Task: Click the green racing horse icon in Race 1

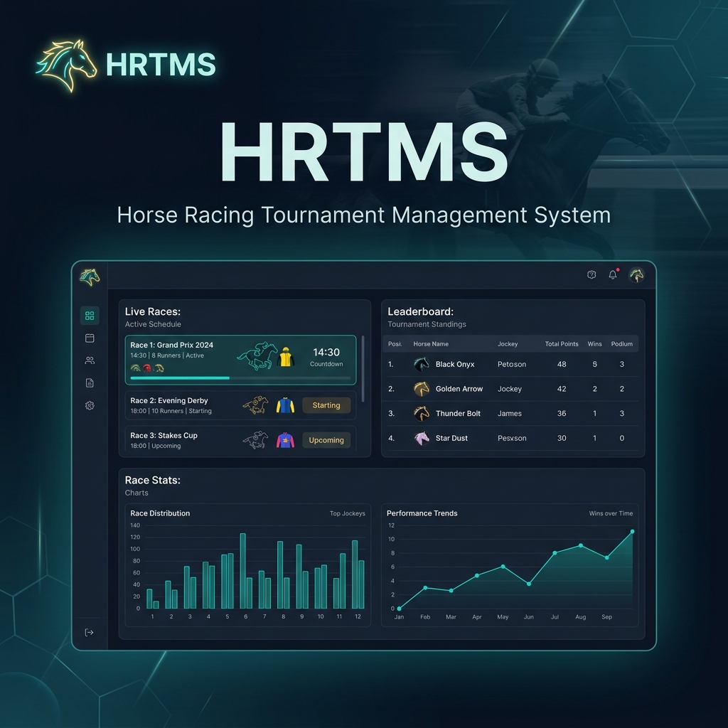Action: point(257,356)
